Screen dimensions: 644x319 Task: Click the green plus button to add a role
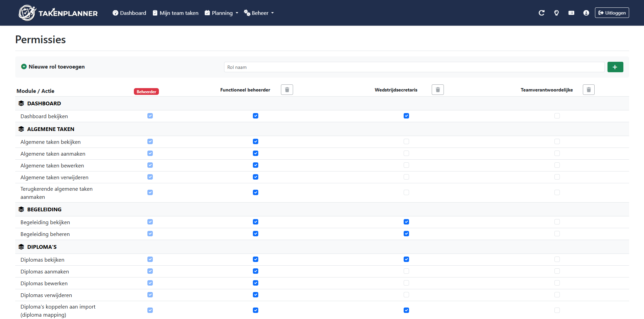pos(615,67)
